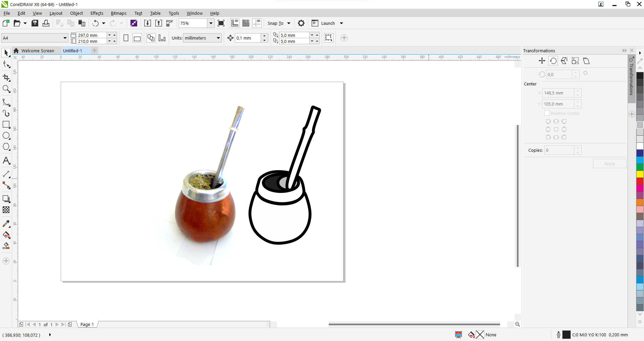Switch to Scale and Mirror transformation

coord(564,61)
